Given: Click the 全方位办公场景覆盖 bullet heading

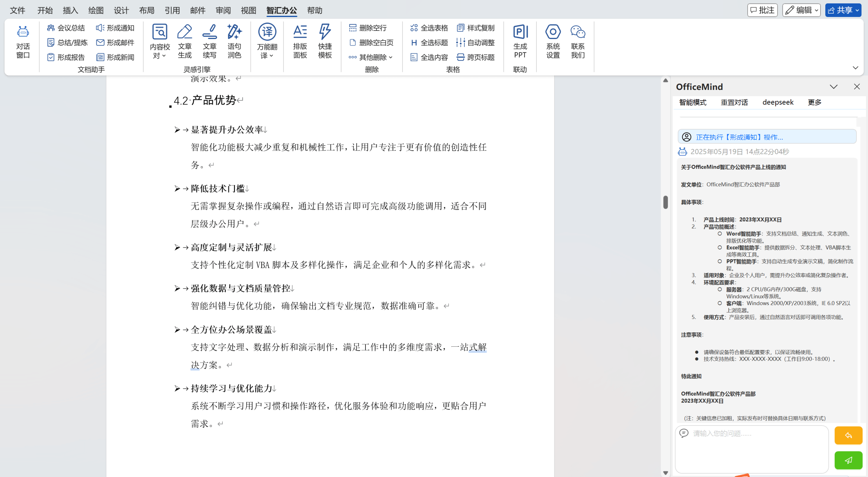Looking at the screenshot, I should (231, 329).
